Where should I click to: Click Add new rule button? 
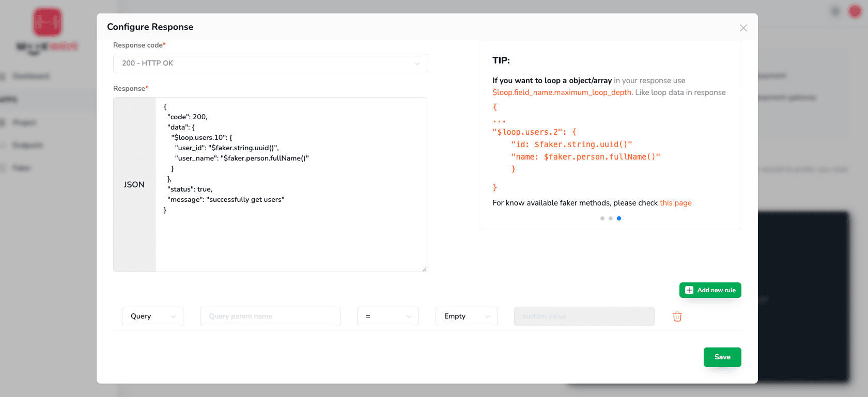click(x=710, y=290)
